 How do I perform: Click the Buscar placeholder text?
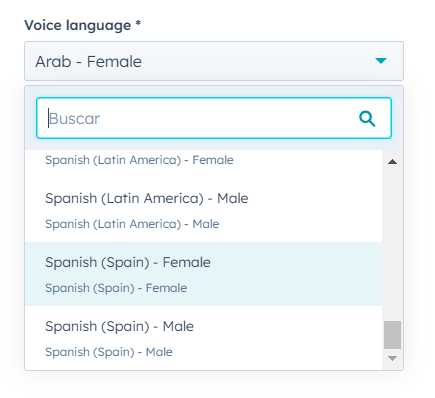(74, 119)
